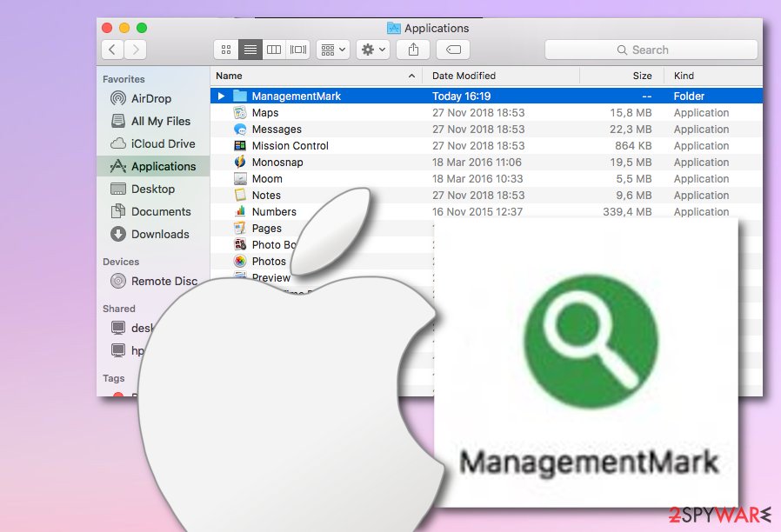The image size is (781, 532).
Task: Select the Preview application row
Action: click(271, 277)
